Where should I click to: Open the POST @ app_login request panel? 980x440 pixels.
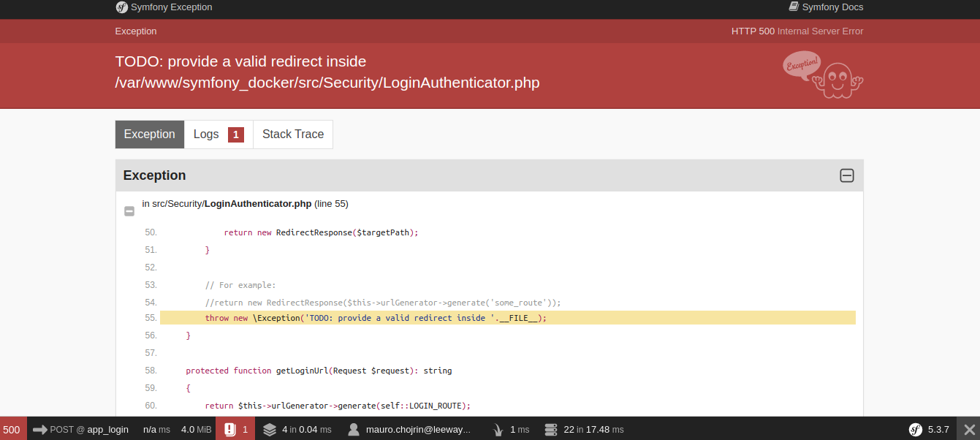80,429
